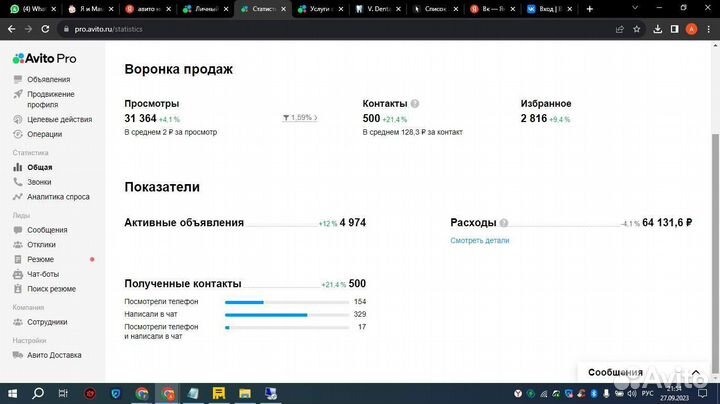Viewport: 720px width, 404px height.
Task: Toggle the browser side panel icon
Action: click(x=674, y=29)
